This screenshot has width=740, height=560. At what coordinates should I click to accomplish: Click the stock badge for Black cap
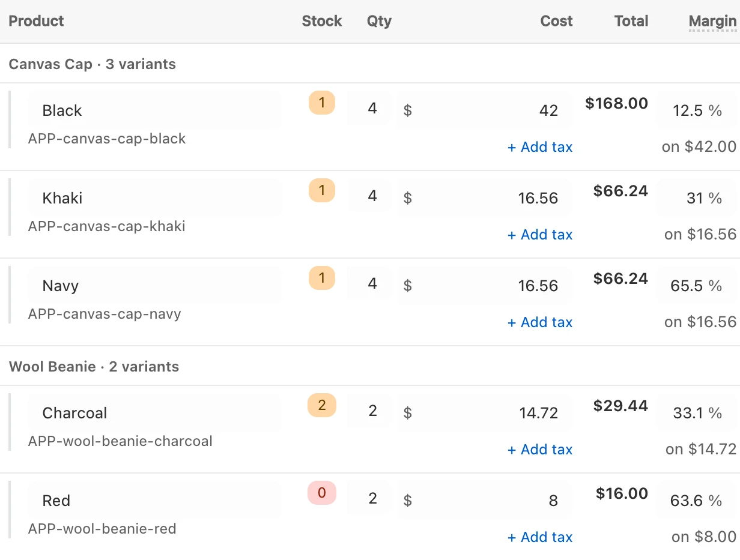click(x=322, y=103)
